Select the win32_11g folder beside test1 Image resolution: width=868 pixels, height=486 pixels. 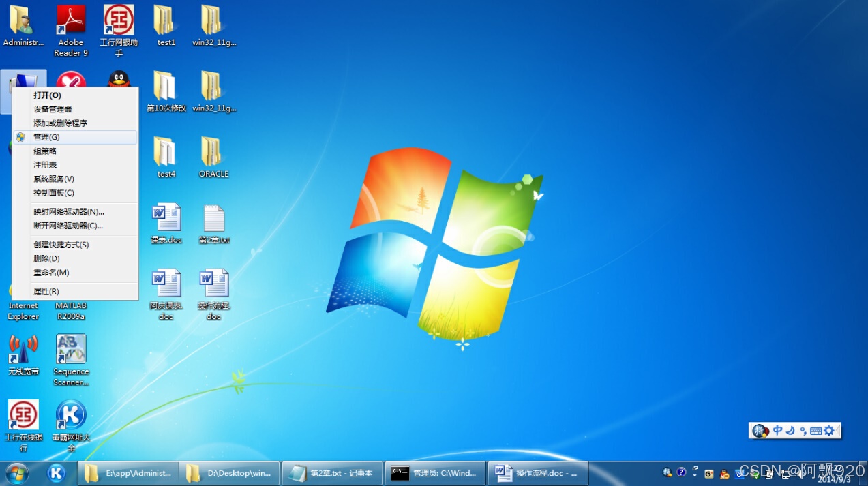[213, 26]
